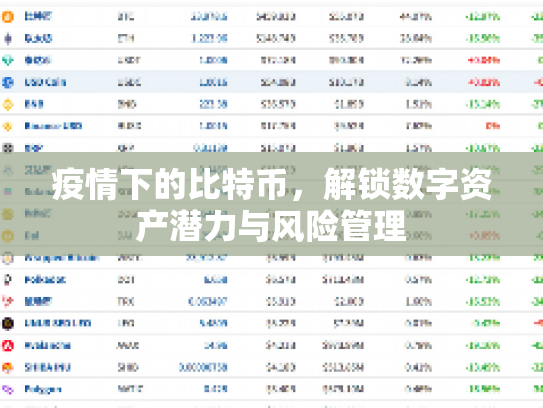Click the blue price in the Polygon row
The image size is (543, 408).
click(216, 389)
